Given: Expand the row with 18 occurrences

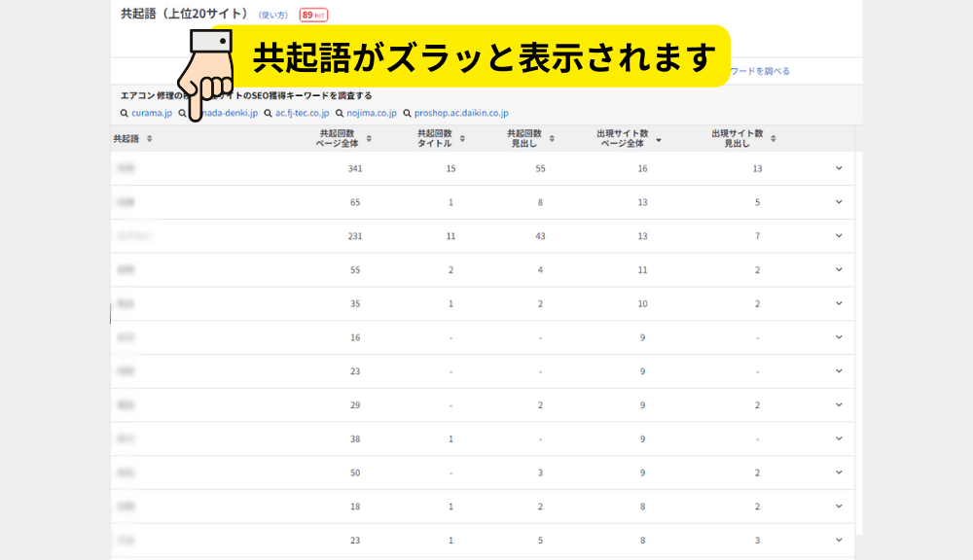Looking at the screenshot, I should point(839,507).
